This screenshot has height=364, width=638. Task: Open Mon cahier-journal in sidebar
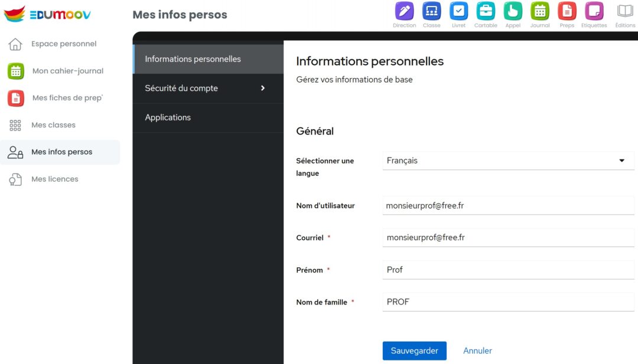point(67,71)
